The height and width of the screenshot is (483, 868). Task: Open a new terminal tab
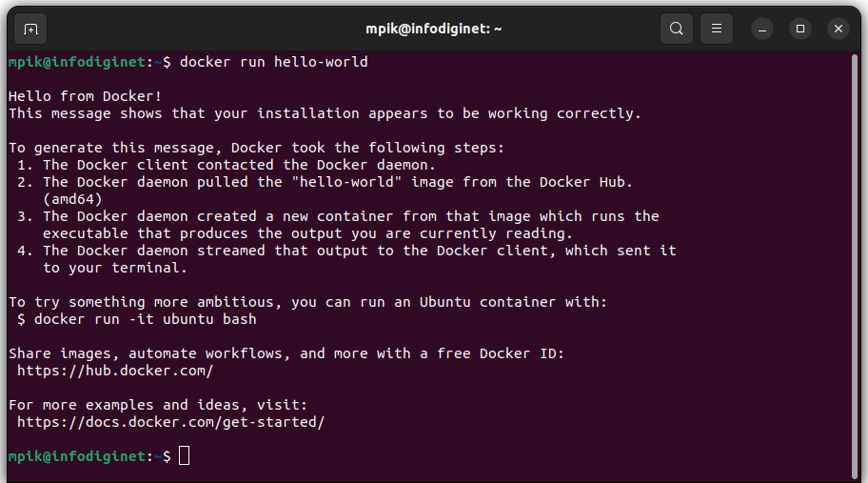click(30, 29)
